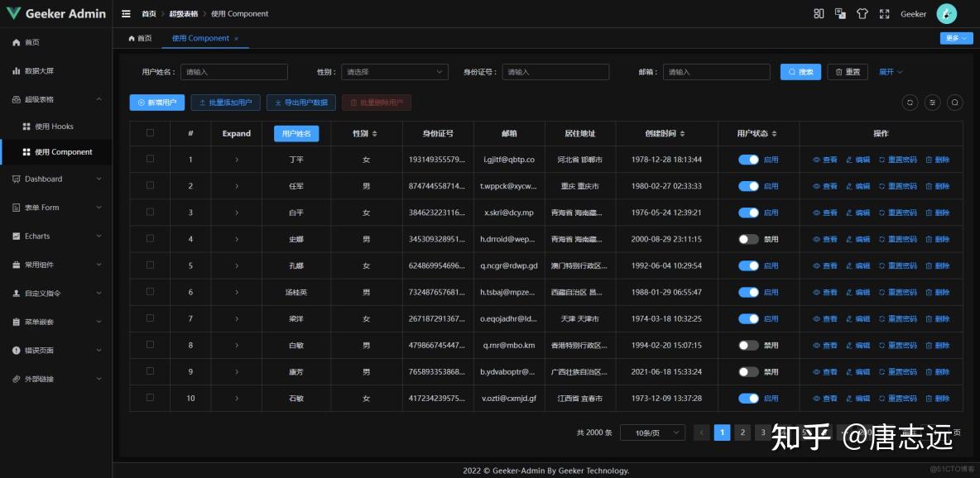The height and width of the screenshot is (478, 980).
Task: Click the layout grid icon in the header
Action: coord(819,13)
